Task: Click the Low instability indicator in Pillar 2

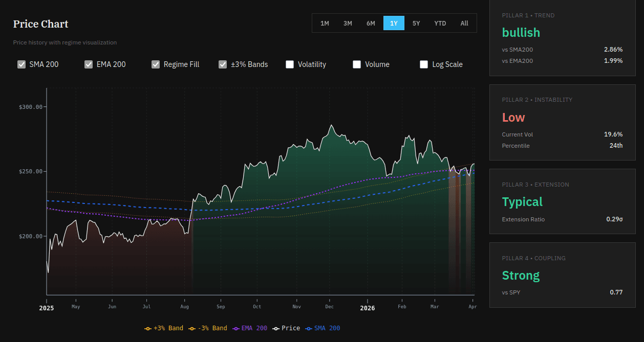Action: pos(513,117)
